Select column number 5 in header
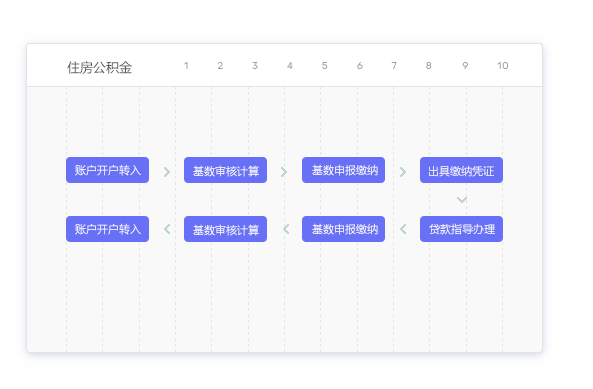 [x=324, y=66]
